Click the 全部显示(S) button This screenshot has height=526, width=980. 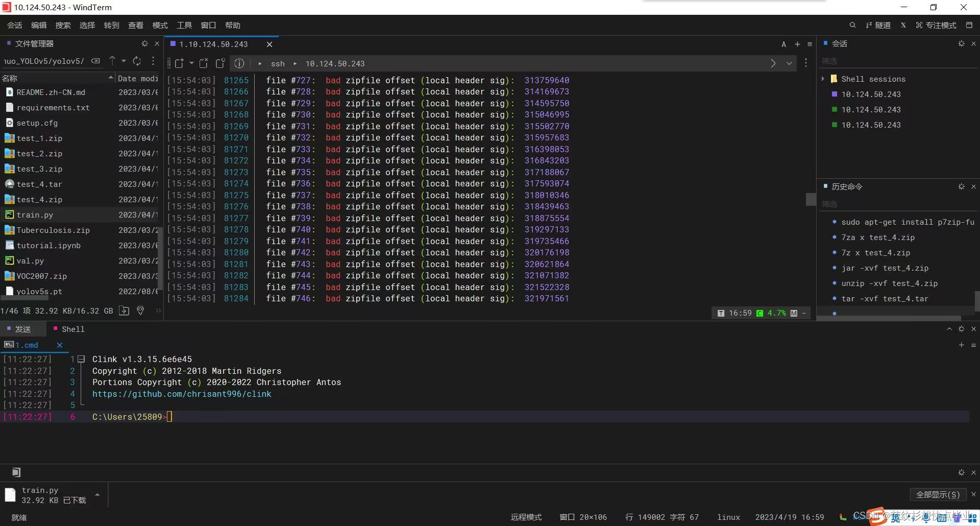[x=938, y=494]
